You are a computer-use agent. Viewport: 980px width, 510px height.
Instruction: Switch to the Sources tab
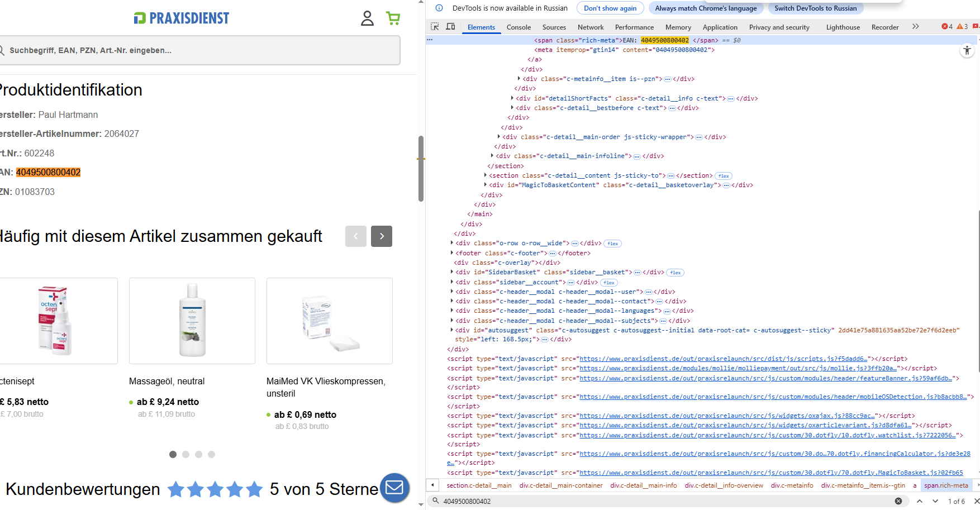(x=554, y=27)
